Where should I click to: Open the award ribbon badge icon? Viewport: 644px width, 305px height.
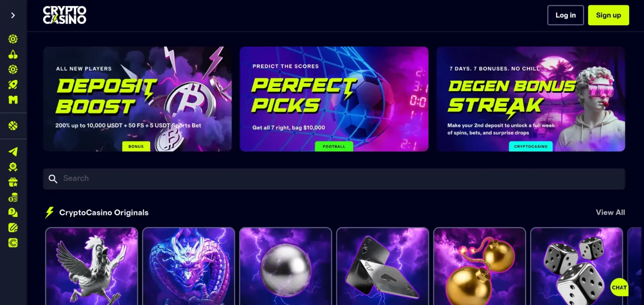(x=13, y=167)
